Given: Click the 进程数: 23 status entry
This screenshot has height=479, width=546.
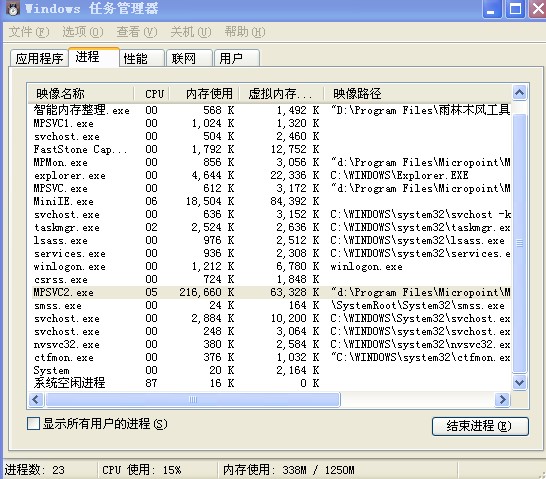Looking at the screenshot, I should point(34,470).
